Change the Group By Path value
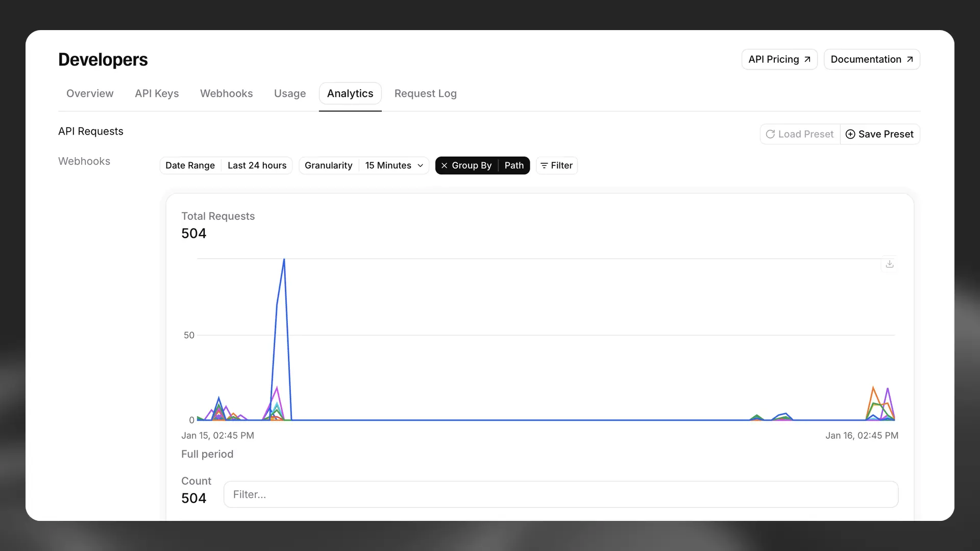Image resolution: width=980 pixels, height=551 pixels. pos(513,165)
